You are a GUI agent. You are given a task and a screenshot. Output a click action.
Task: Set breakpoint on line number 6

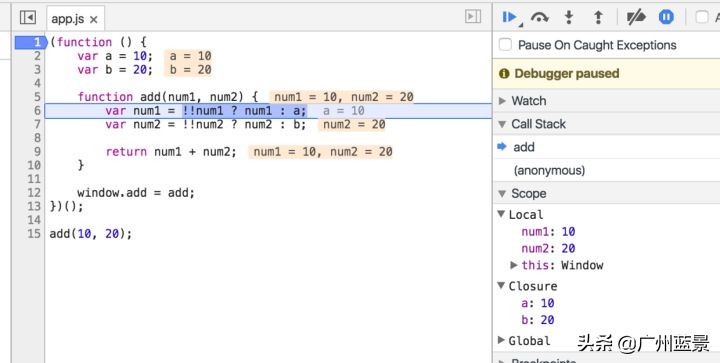point(37,111)
